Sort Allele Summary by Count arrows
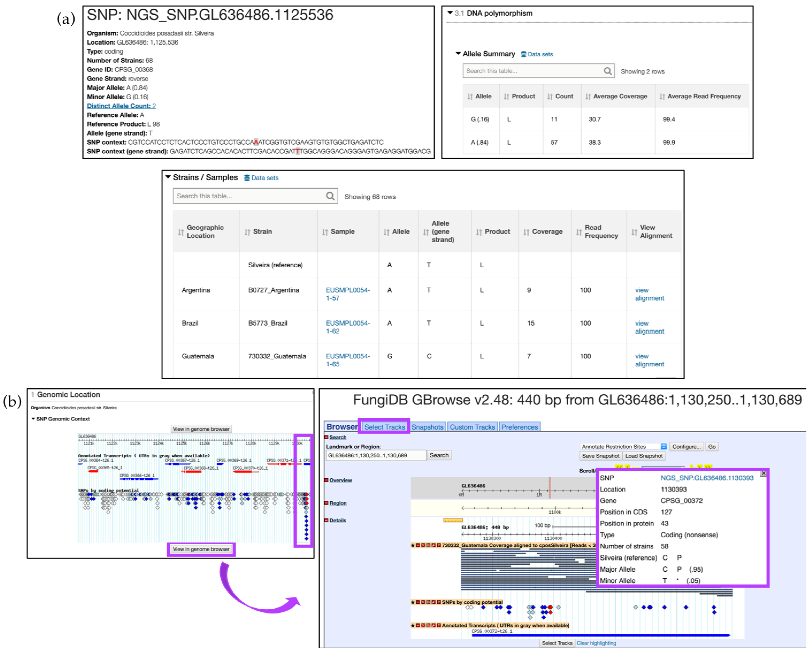The height and width of the screenshot is (653, 812). pos(550,97)
